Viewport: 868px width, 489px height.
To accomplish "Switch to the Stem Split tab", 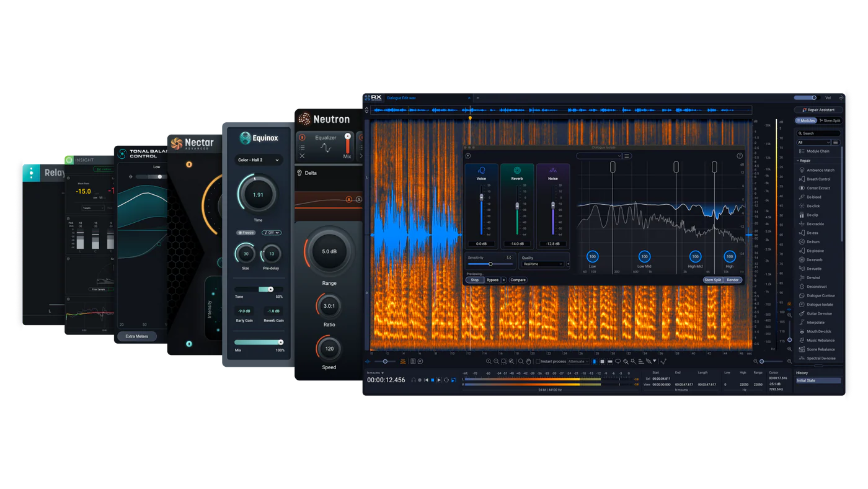I will (x=830, y=120).
